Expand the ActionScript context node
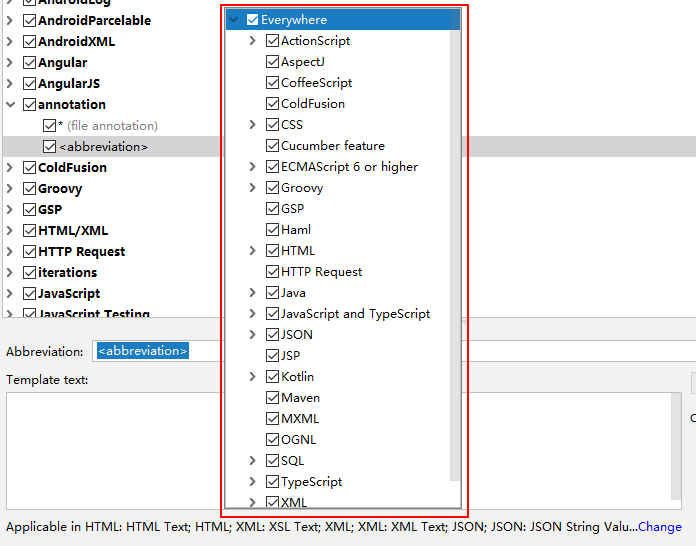 253,40
